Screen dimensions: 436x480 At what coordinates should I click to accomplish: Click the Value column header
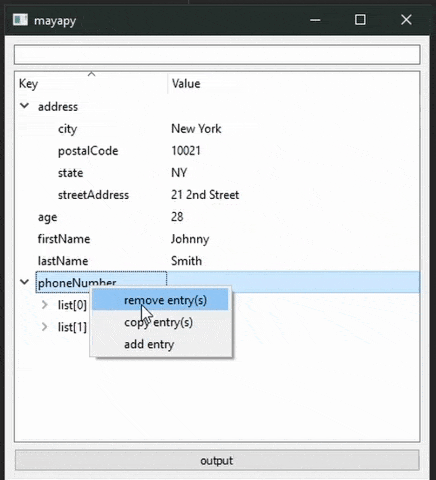tap(293, 83)
